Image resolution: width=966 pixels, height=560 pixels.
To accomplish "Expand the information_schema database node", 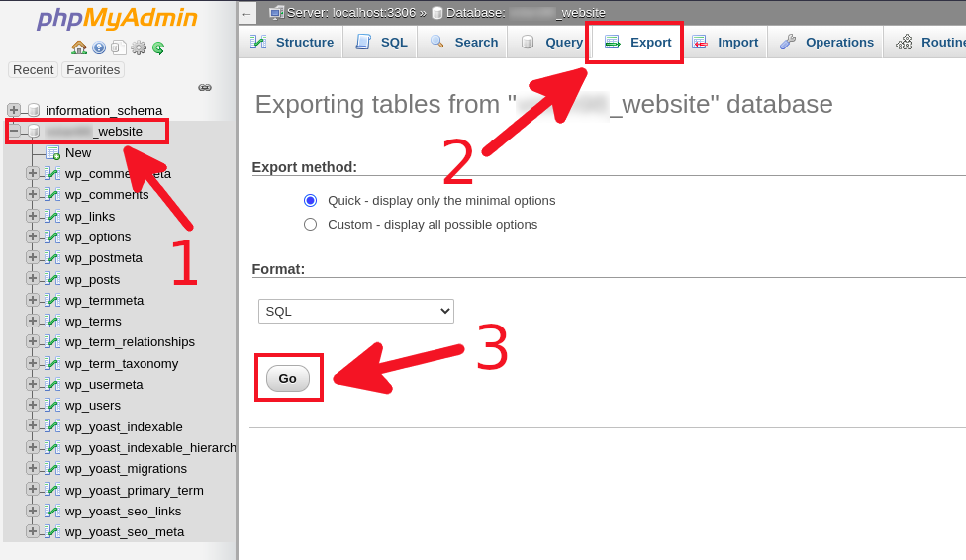I will pyautogui.click(x=14, y=110).
